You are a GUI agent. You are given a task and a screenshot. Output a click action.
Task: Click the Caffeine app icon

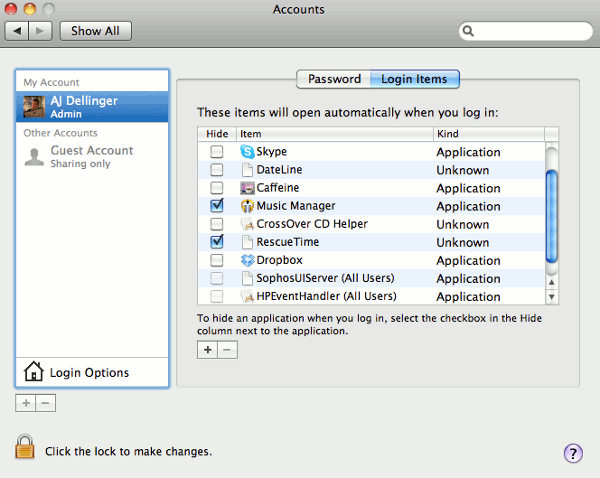[248, 188]
